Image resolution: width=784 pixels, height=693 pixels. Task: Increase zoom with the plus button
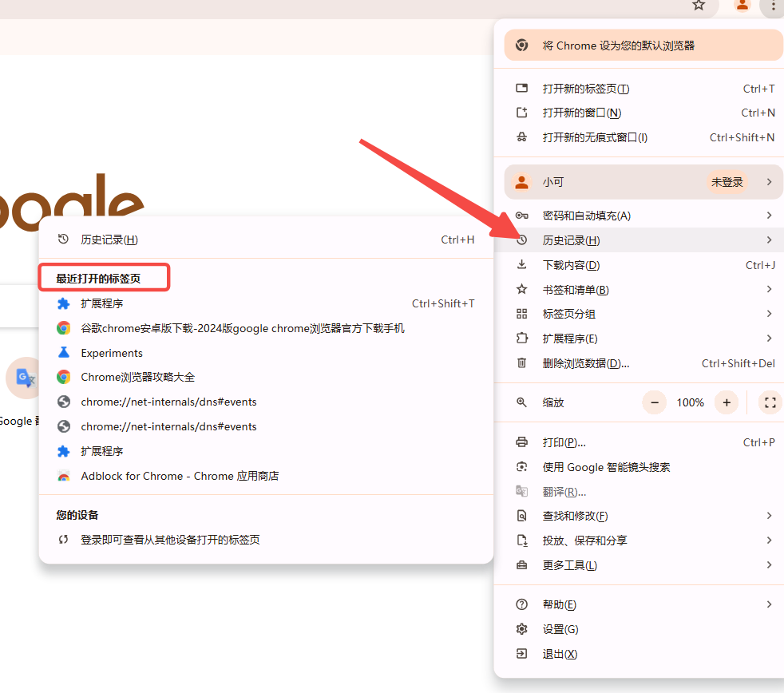(727, 402)
